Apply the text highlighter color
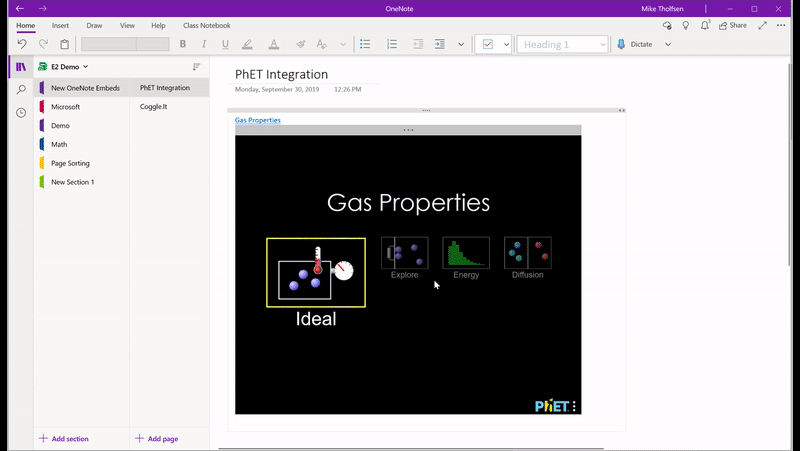The height and width of the screenshot is (451, 800). click(x=247, y=44)
